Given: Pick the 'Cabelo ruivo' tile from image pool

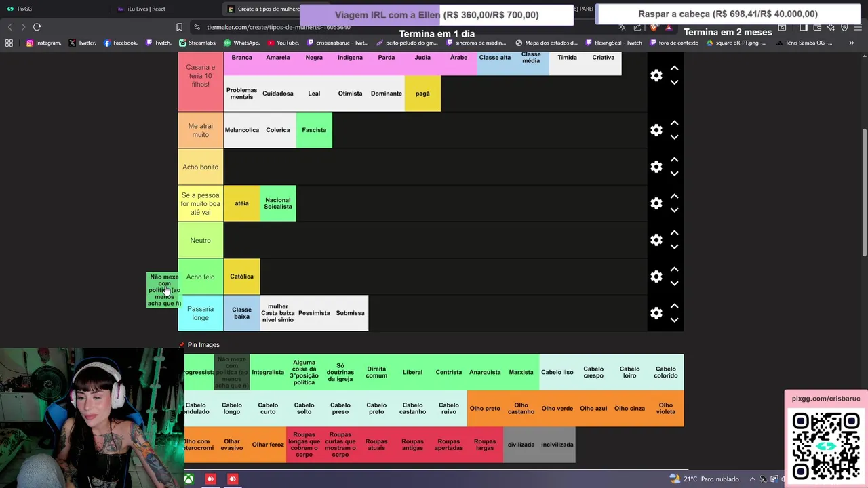Looking at the screenshot, I should [449, 409].
